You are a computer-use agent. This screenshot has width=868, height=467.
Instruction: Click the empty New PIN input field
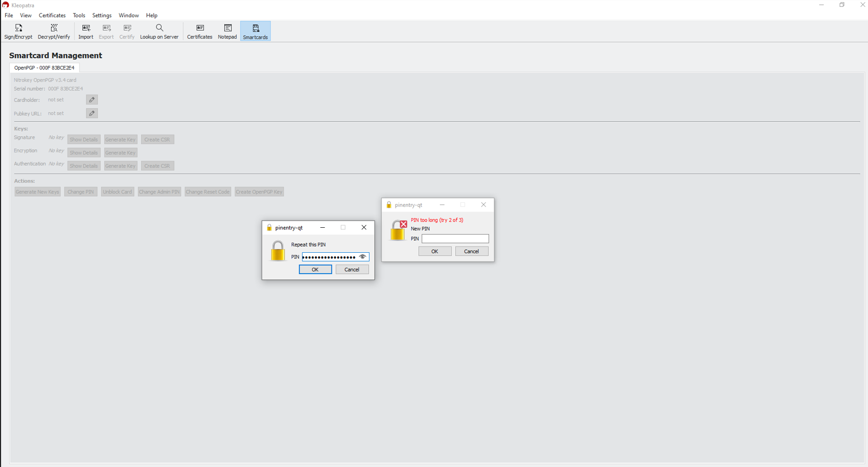point(455,239)
